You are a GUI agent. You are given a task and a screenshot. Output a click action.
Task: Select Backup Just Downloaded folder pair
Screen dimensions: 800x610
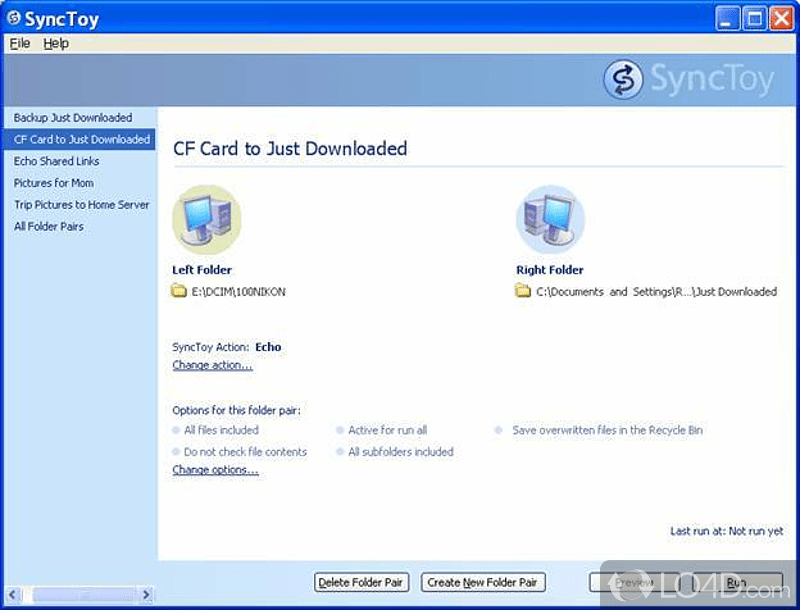73,118
